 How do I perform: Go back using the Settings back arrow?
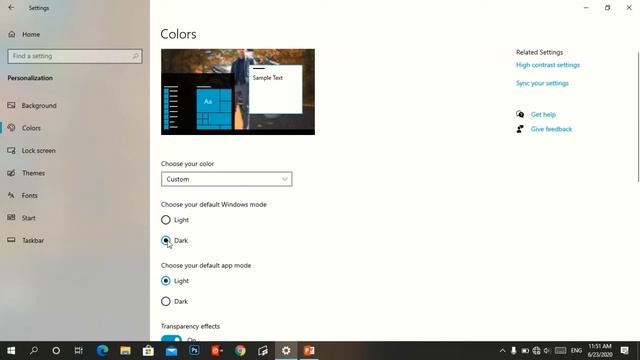[11, 7]
